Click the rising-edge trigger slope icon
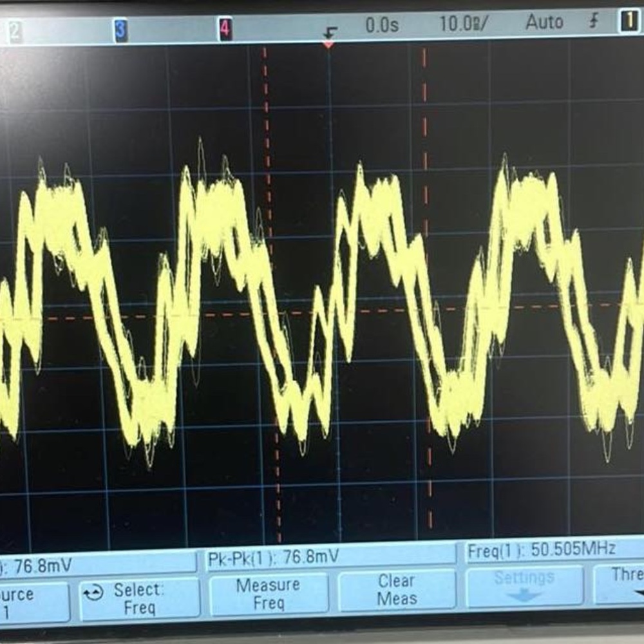Screen dimensions: 644x644 pos(594,21)
